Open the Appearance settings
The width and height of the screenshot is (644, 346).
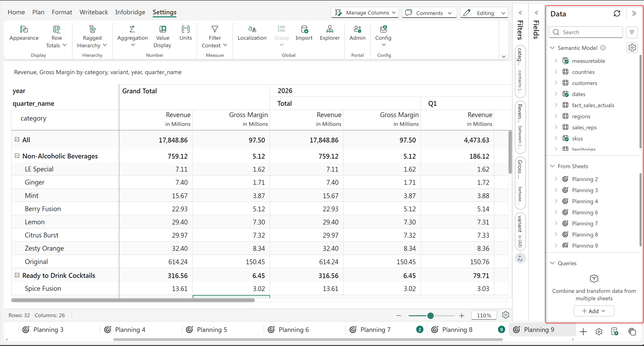pyautogui.click(x=24, y=33)
